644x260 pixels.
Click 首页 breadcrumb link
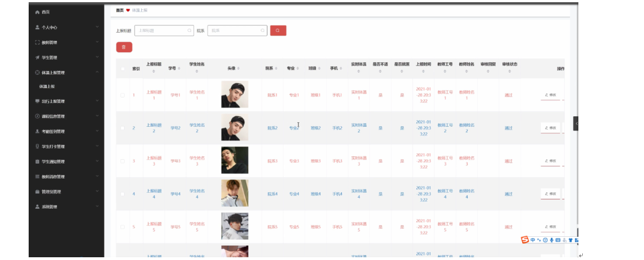(120, 10)
